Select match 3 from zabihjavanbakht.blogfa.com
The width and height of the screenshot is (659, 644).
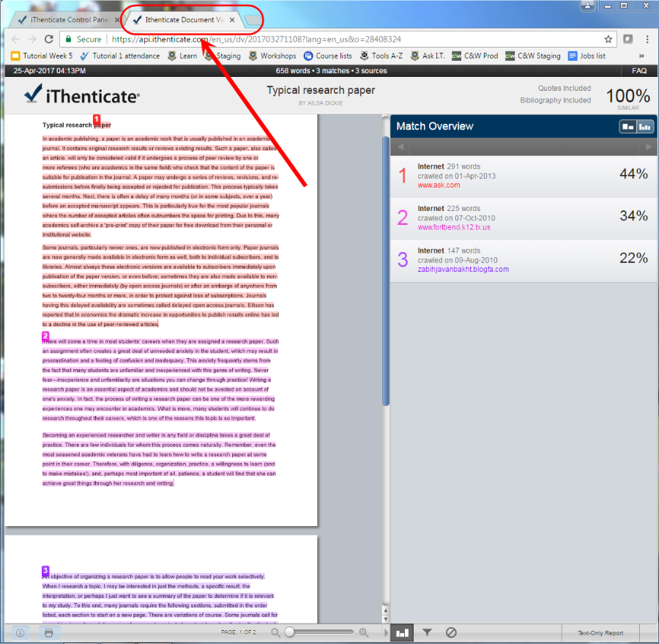point(524,260)
